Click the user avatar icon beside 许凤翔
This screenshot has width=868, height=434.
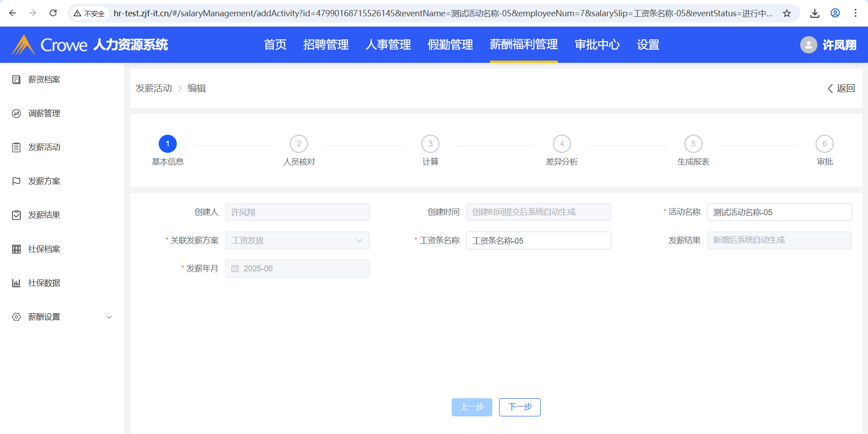(x=808, y=45)
